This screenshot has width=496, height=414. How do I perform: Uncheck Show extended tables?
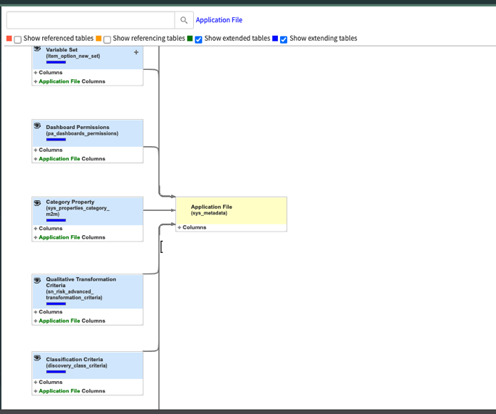tap(198, 40)
